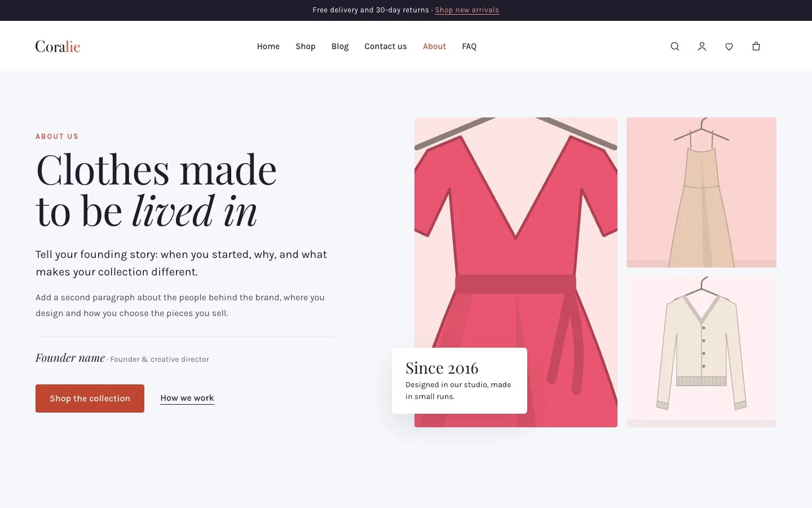
Task: Click the Shop the collection button
Action: point(90,398)
